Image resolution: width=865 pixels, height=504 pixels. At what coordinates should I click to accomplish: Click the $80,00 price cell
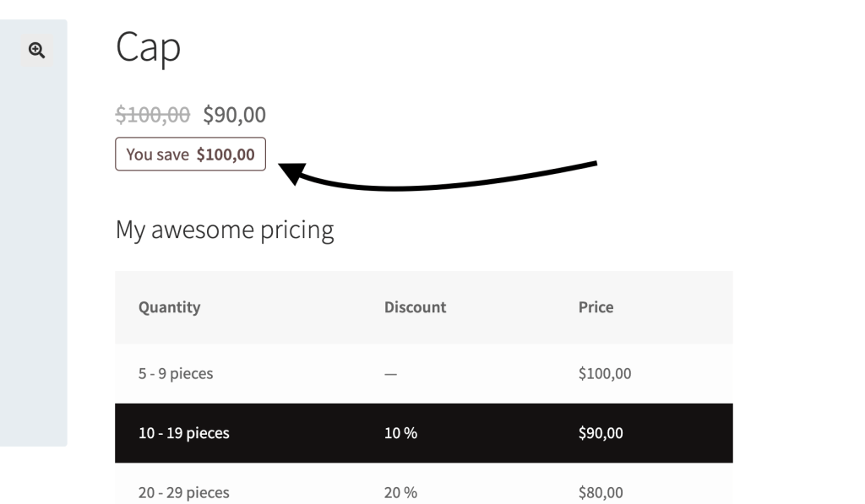601,492
